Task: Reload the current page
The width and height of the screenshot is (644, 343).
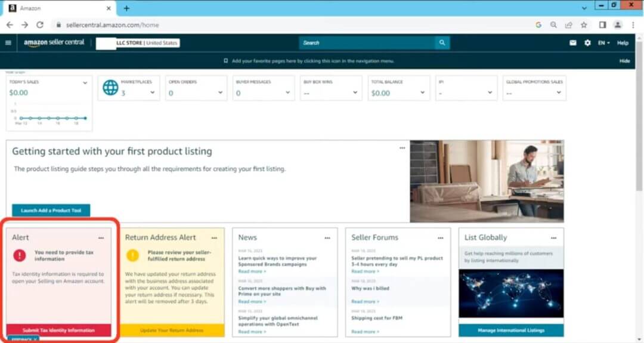Action: pyautogui.click(x=40, y=25)
